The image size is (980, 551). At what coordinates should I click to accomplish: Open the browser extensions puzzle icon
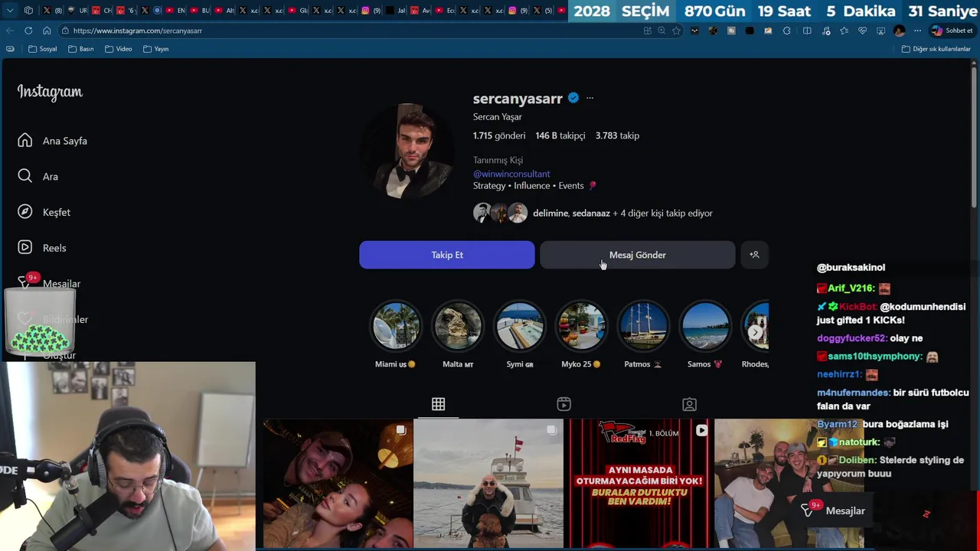(x=786, y=31)
